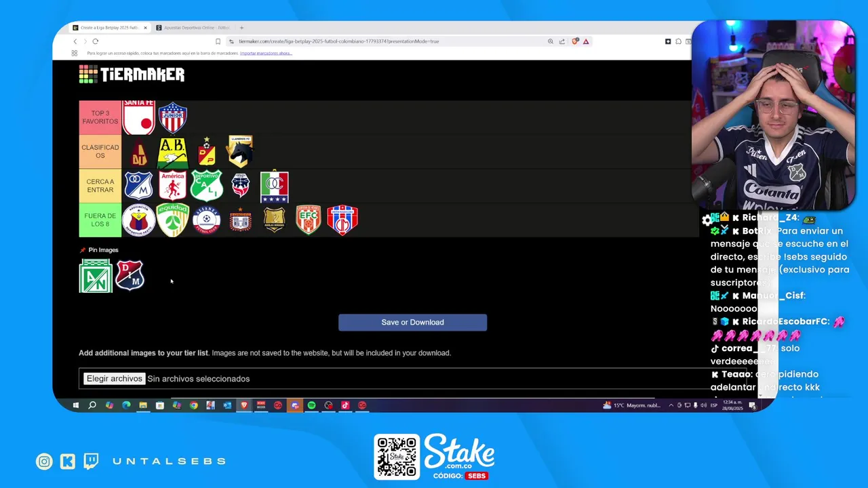
Task: Click the FUERA DE LOS 8 tier label
Action: click(100, 220)
